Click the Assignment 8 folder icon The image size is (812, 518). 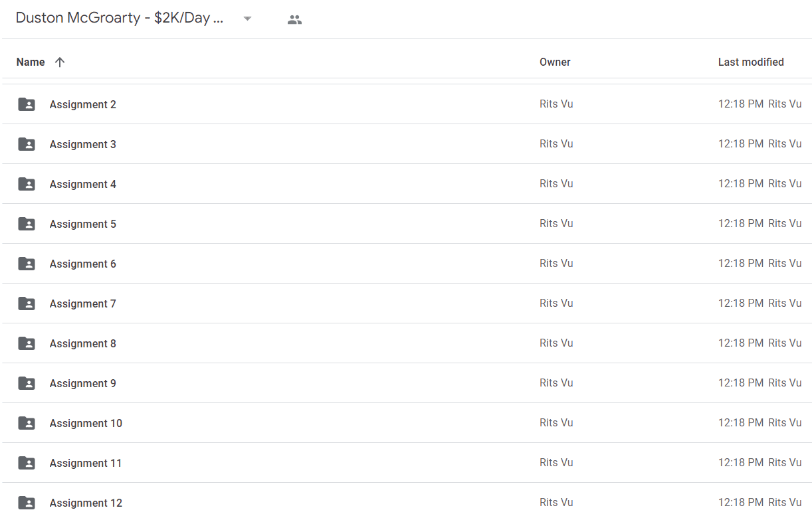click(x=27, y=343)
